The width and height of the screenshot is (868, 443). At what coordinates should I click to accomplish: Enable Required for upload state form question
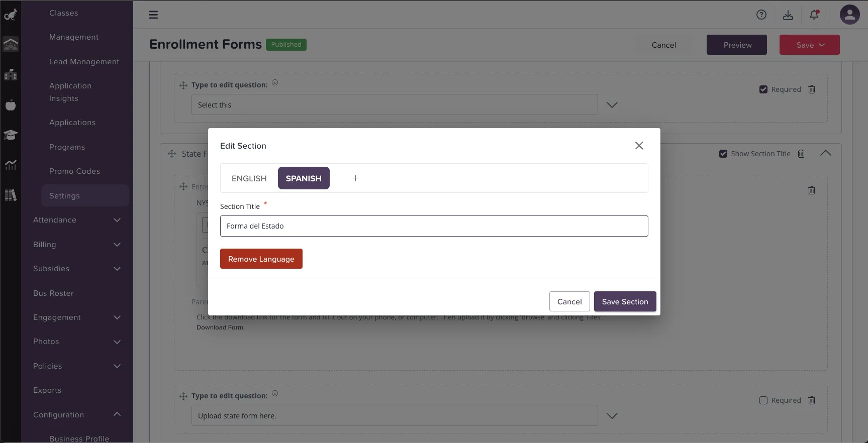[763, 400]
